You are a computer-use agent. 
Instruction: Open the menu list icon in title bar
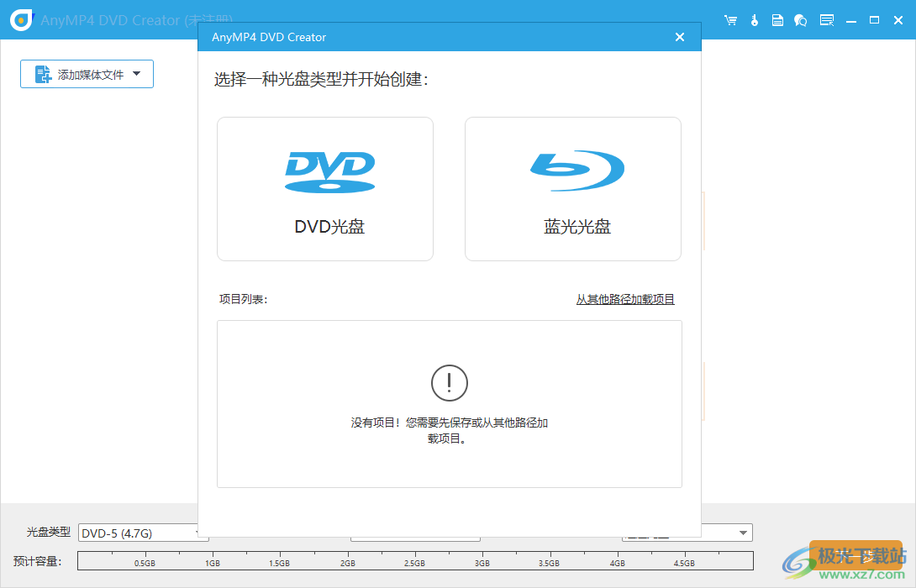click(x=826, y=19)
